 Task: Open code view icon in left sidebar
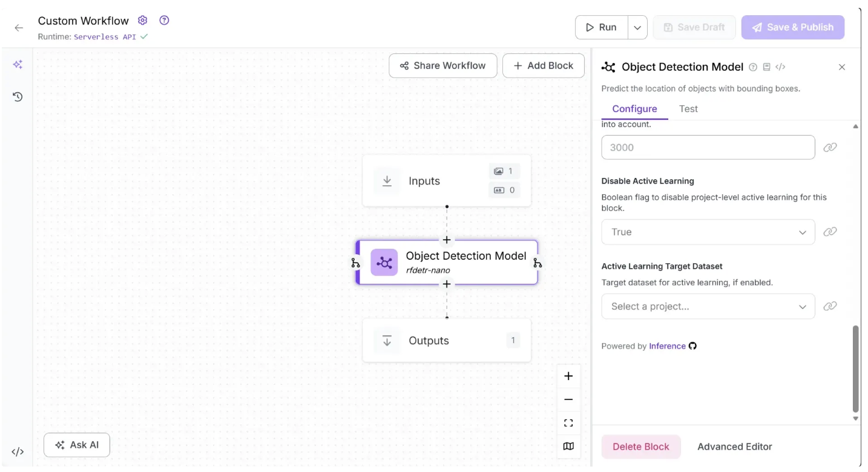18,452
